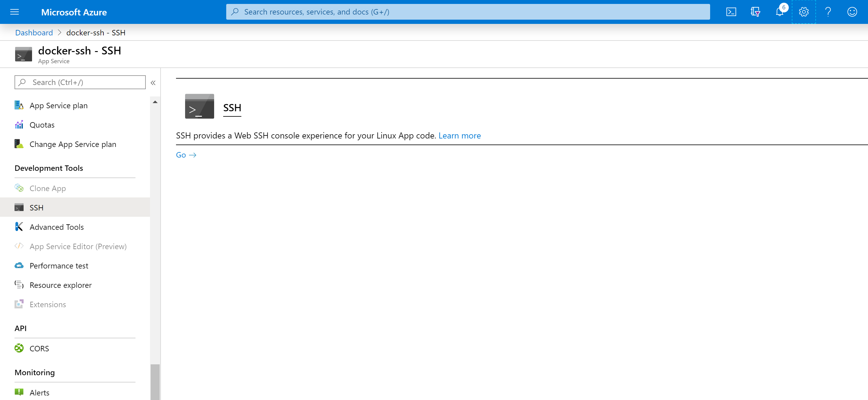Open Advanced Tools section
This screenshot has width=868, height=400.
click(x=56, y=227)
